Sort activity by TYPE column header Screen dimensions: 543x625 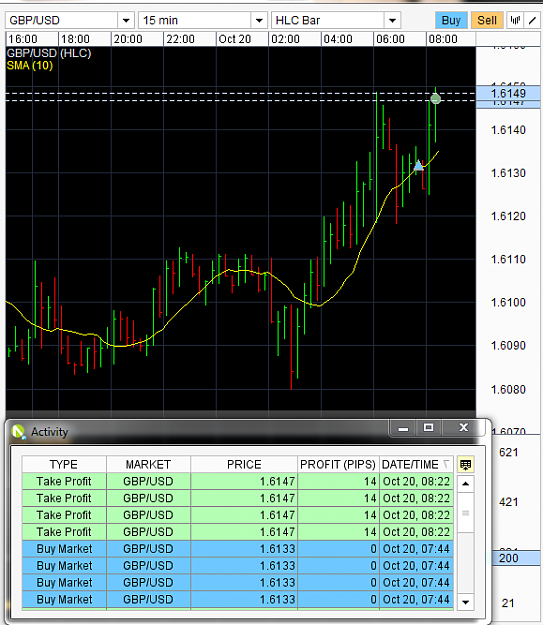pyautogui.click(x=64, y=464)
